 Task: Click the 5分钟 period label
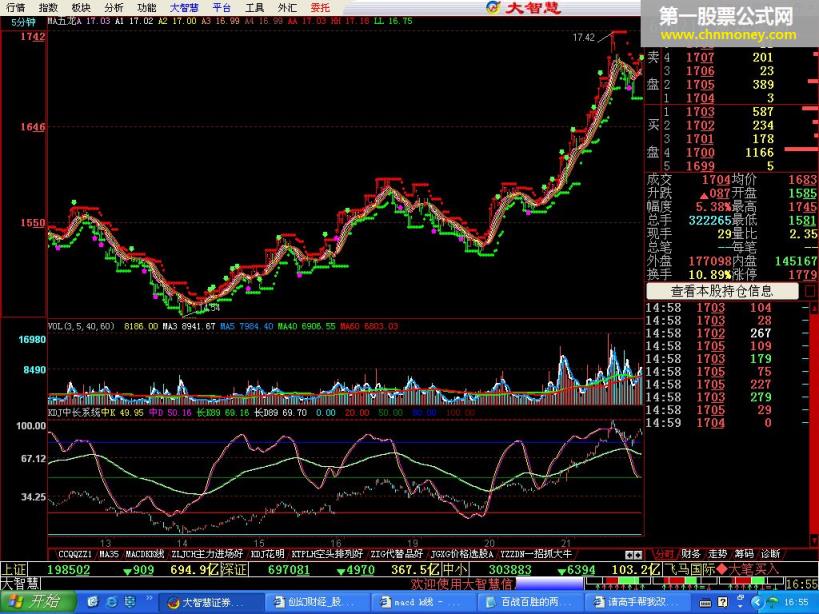(x=24, y=22)
